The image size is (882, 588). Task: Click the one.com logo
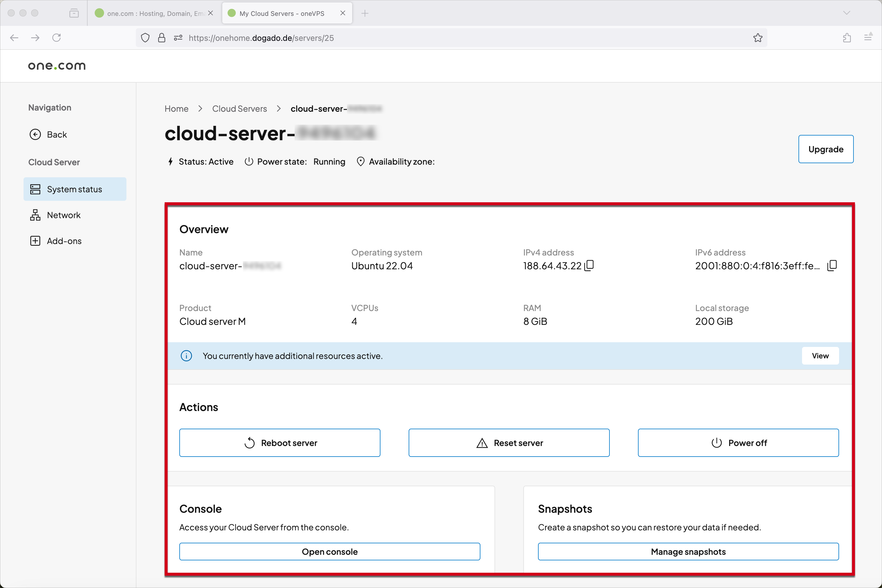(57, 66)
